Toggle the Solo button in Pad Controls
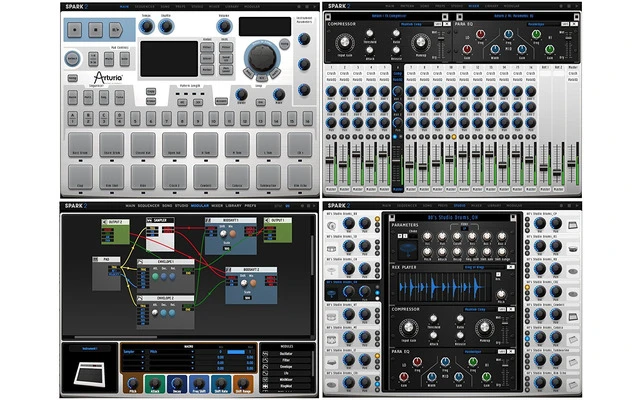Screen dimensions: 640x400 point(124,59)
